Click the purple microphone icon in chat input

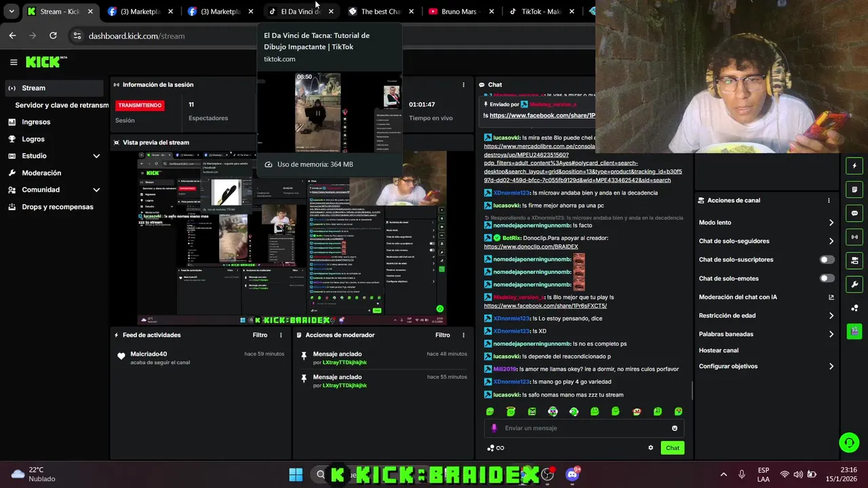(x=494, y=428)
